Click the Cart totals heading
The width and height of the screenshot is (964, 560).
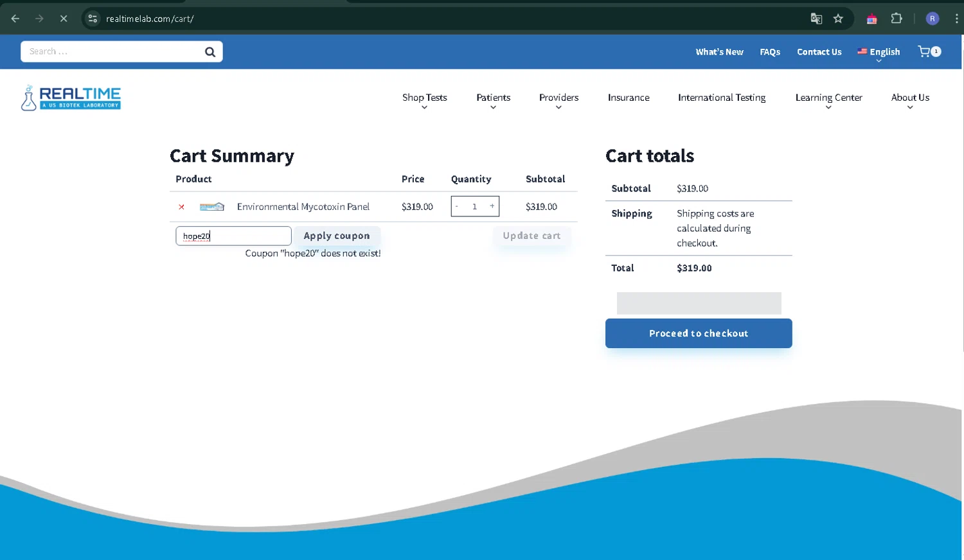(x=650, y=156)
